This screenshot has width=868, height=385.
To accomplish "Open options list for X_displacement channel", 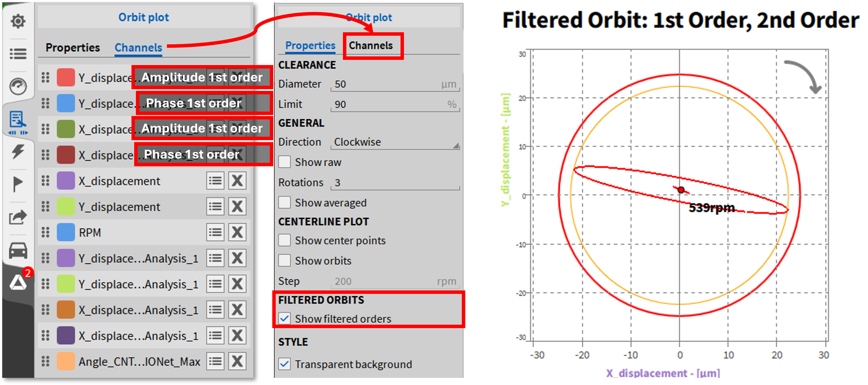I will tap(215, 181).
